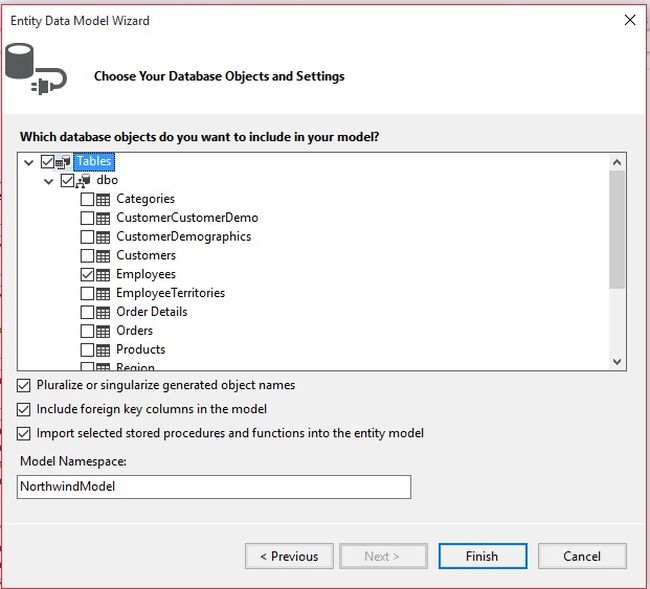Click the dbo schema icon
This screenshot has height=589, width=650.
tap(83, 181)
